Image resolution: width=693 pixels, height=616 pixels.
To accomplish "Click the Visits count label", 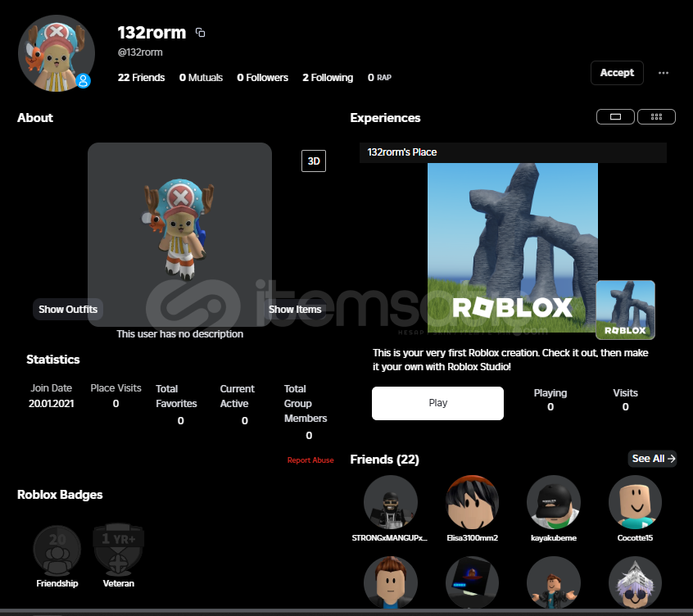I will [x=625, y=393].
